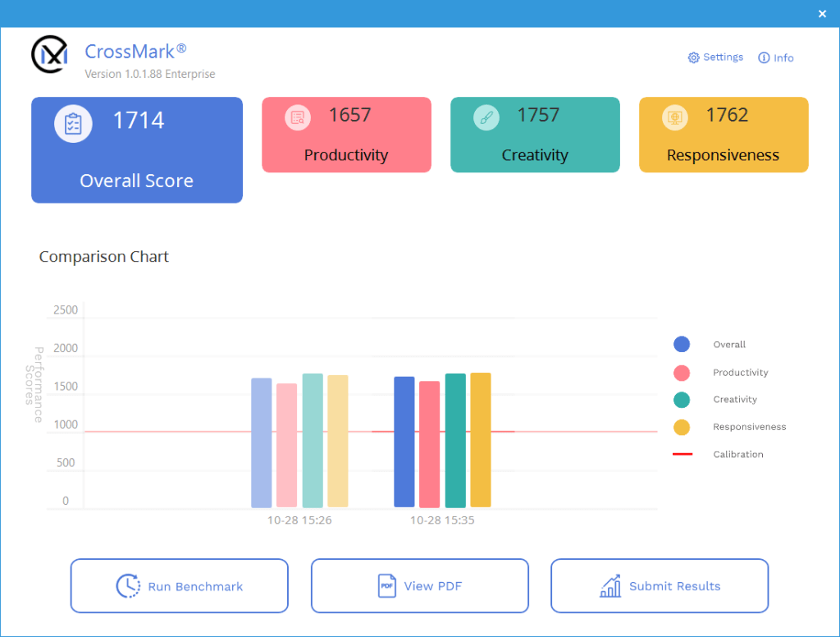
Task: Close the CrossMark window
Action: pyautogui.click(x=822, y=14)
